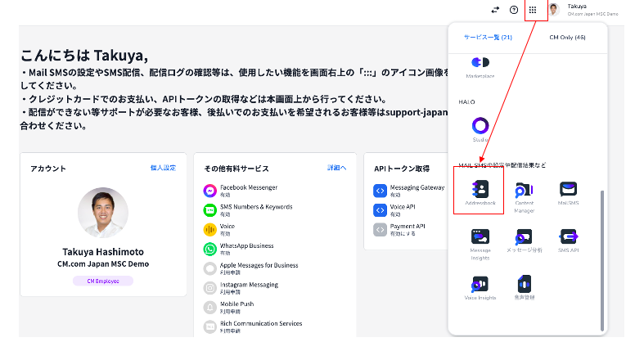Click the Facebook Messenger service icon
Image resolution: width=644 pixels, height=351 pixels.
click(209, 191)
